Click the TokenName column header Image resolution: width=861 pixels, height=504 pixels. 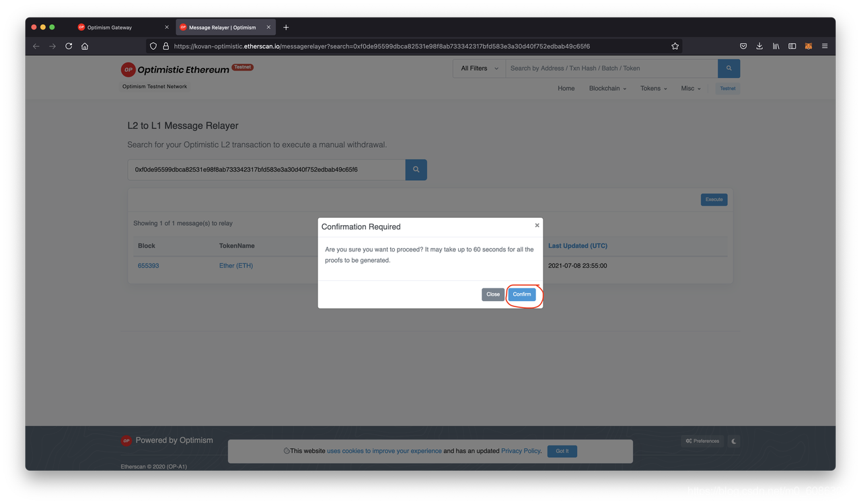click(x=237, y=246)
